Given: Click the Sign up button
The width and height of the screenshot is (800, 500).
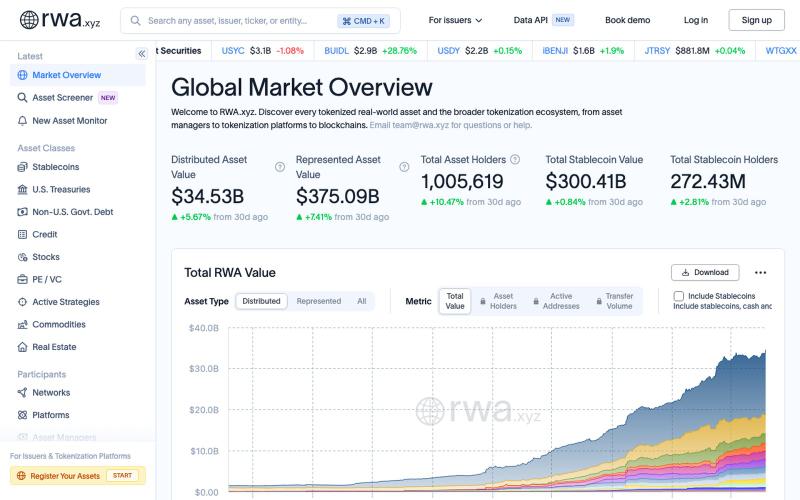Looking at the screenshot, I should coord(756,20).
